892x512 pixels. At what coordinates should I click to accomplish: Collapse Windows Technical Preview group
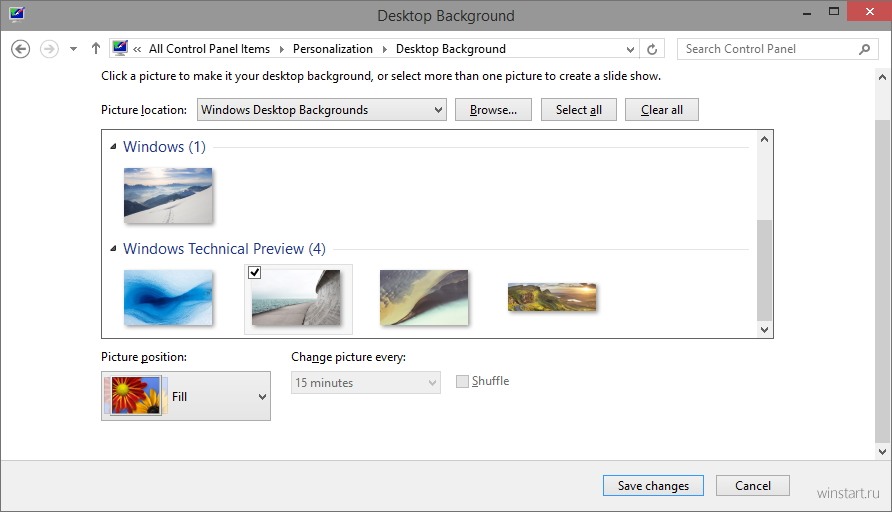tap(113, 249)
